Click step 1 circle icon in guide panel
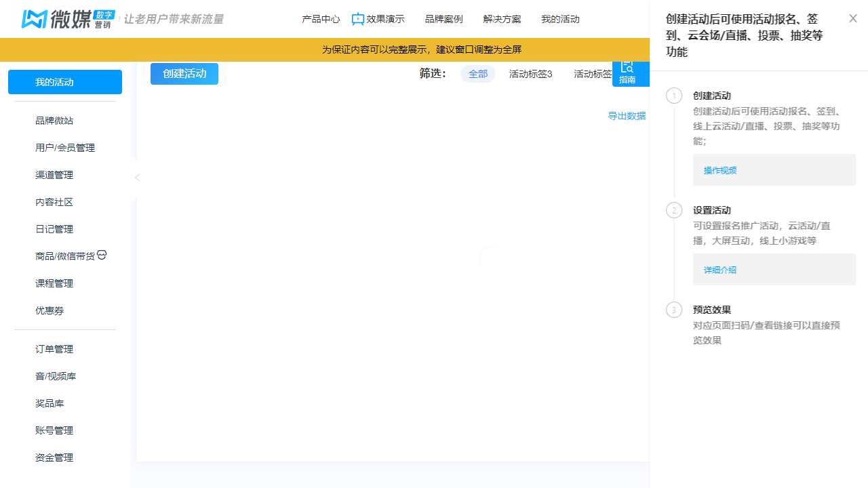Viewport: 868px width, 488px height. [x=674, y=96]
